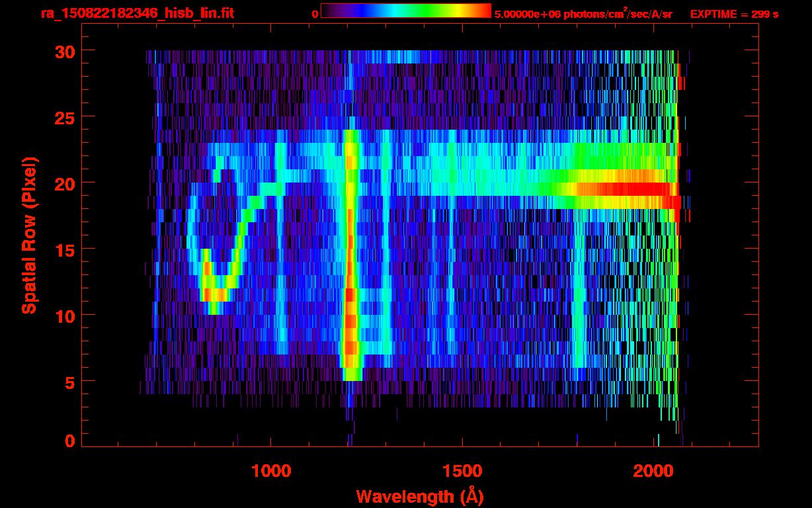Screen dimensions: 812x508
Task: Click the x-axis tick label 1500
Action: click(462, 470)
